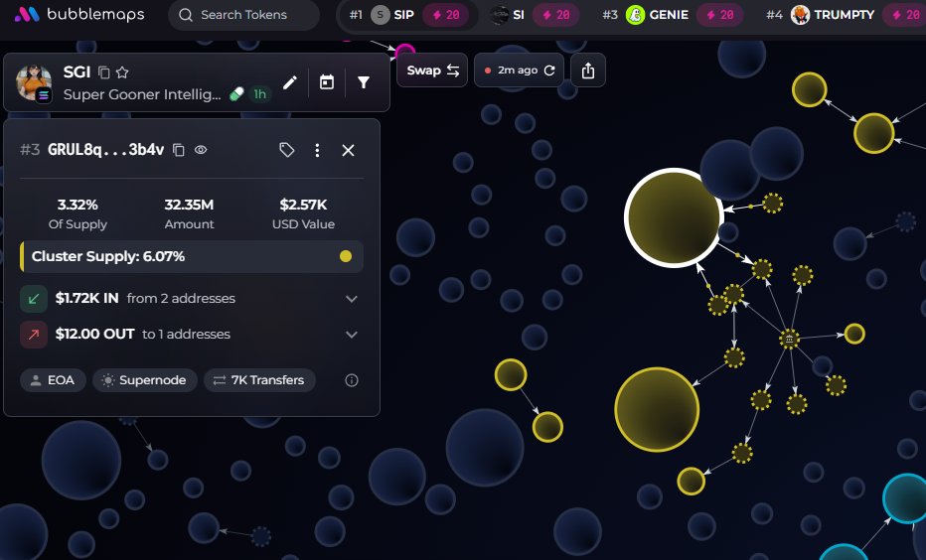
Task: Click the green incoming arrow icon
Action: coord(34,299)
